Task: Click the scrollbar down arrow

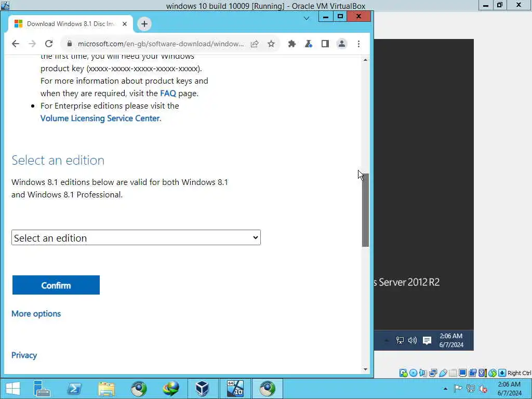Action: pos(365,369)
